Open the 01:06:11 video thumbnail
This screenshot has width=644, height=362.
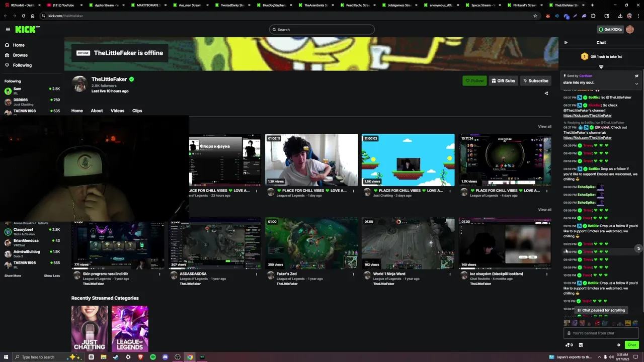(x=311, y=160)
